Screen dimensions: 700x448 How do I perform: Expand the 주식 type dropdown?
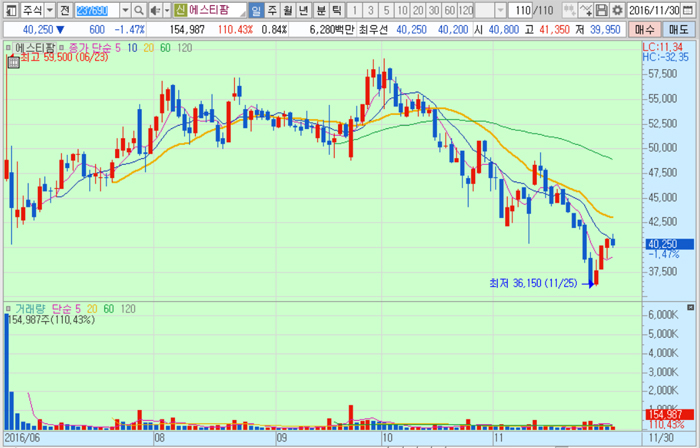(46, 10)
